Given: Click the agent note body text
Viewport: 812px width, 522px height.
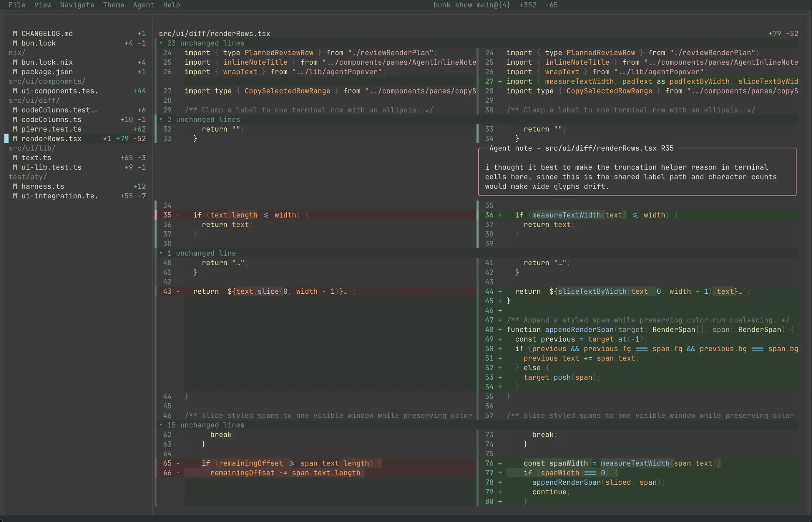Looking at the screenshot, I should pos(631,177).
